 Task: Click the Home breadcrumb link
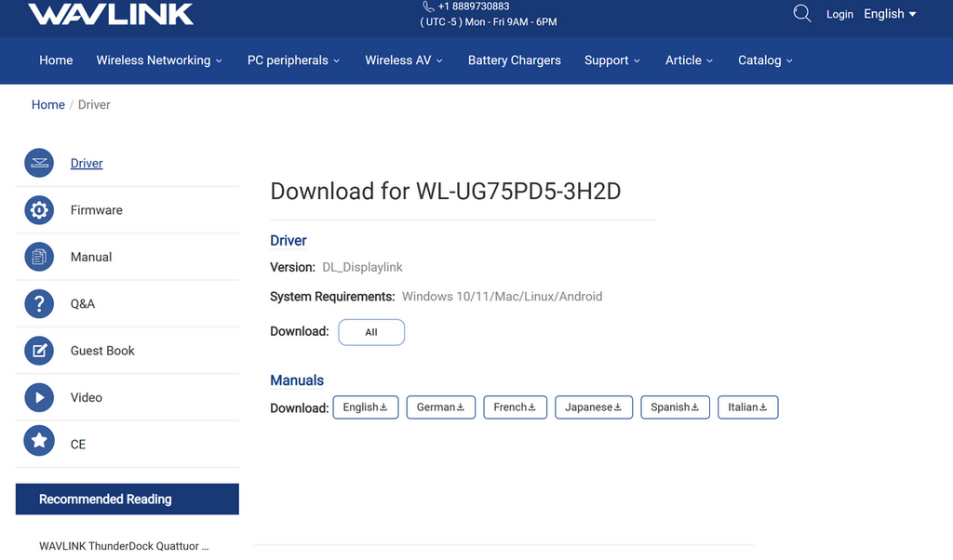point(47,105)
